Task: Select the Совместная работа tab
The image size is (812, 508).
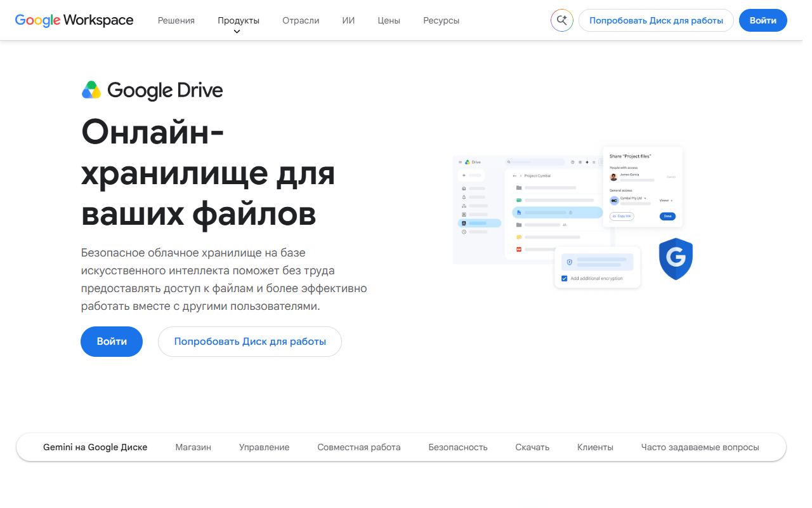Action: (x=359, y=447)
